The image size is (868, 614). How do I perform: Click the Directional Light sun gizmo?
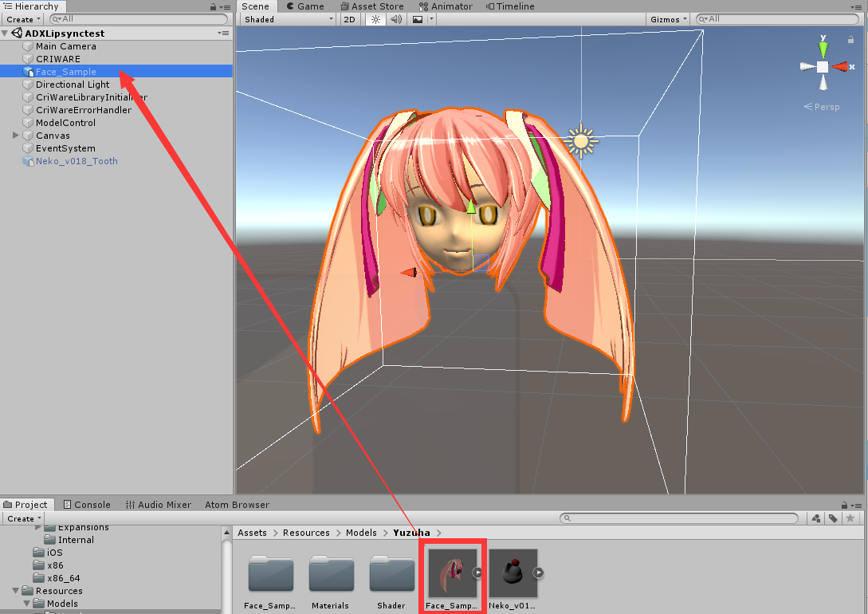(581, 142)
